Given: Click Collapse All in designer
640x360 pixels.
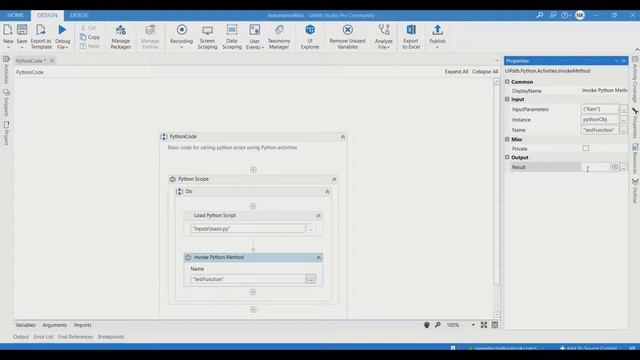Looking at the screenshot, I should point(485,71).
